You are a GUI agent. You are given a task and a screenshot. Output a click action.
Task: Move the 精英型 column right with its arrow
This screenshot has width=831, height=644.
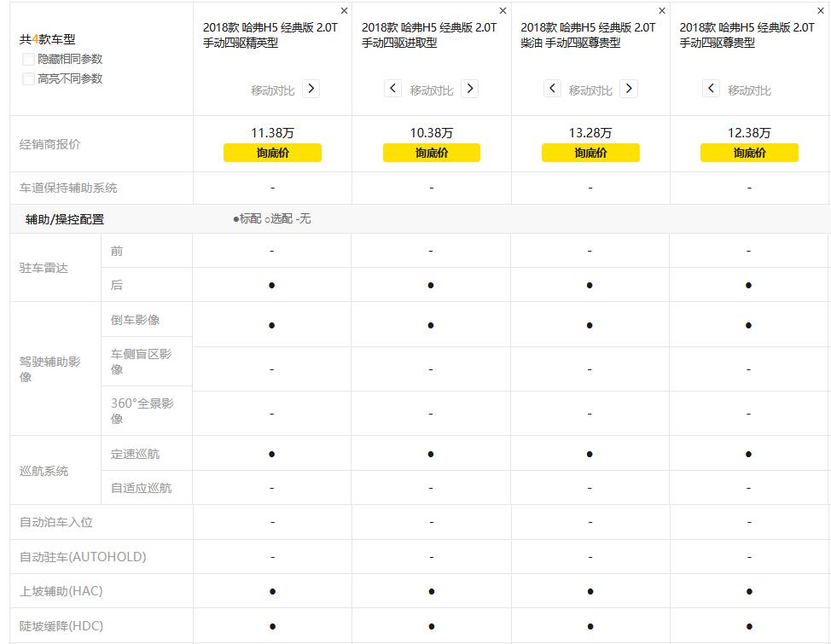pos(311,88)
